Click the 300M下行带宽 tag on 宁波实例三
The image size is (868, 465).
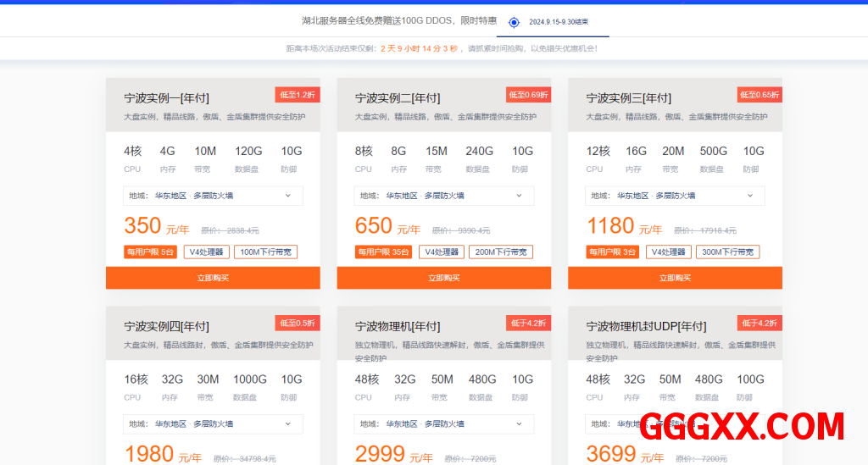pos(727,252)
